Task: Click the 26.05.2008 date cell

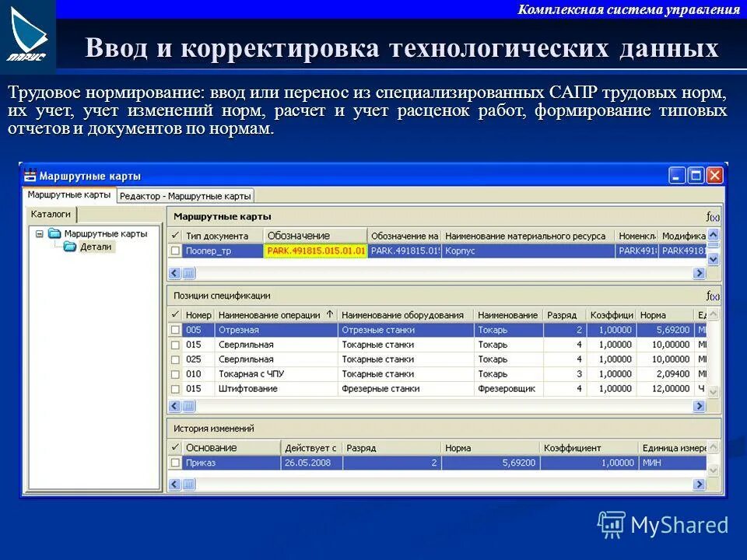Action: pos(311,462)
